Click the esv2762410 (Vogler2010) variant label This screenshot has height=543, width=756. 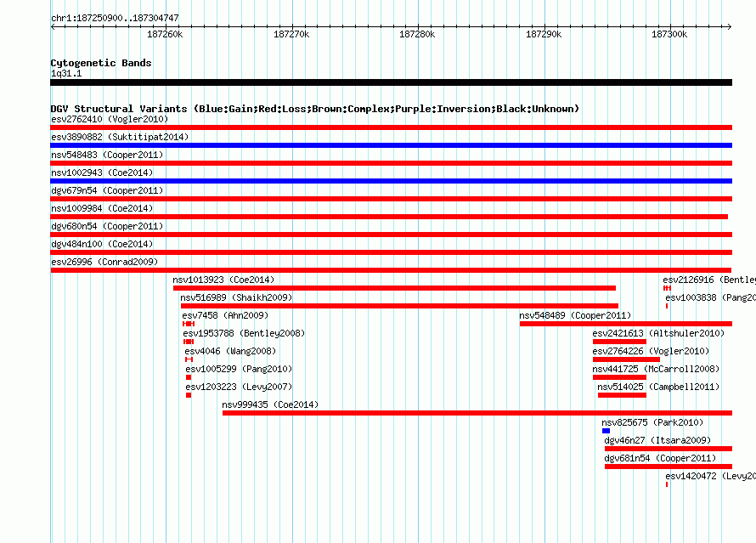110,119
